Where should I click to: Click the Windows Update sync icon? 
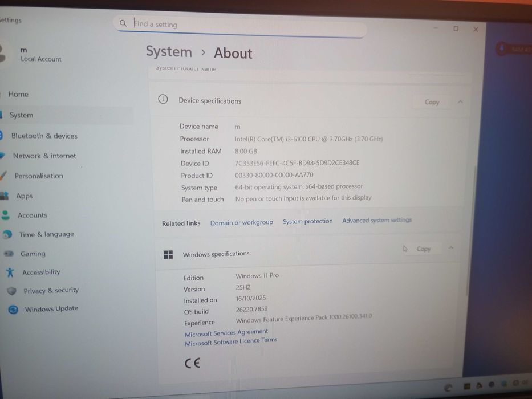13,310
